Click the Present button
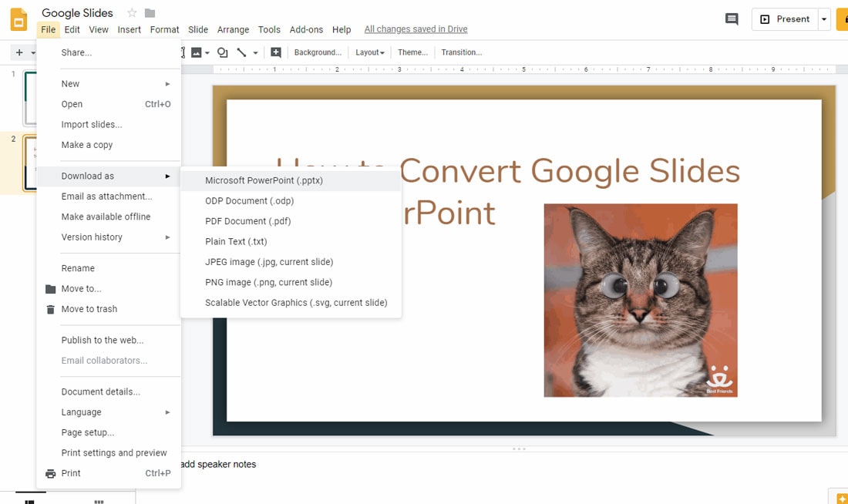This screenshot has width=848, height=504. coord(785,19)
